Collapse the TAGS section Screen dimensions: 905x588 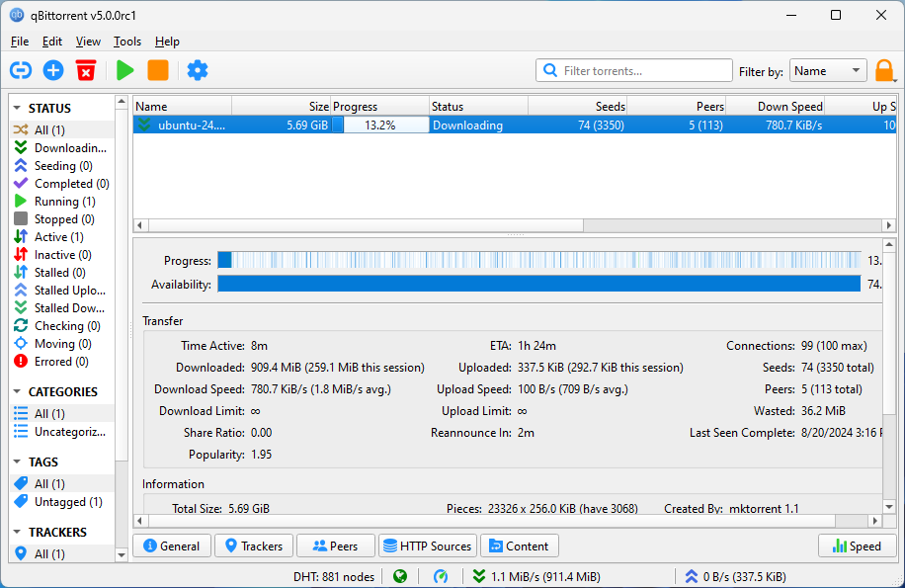(x=17, y=462)
